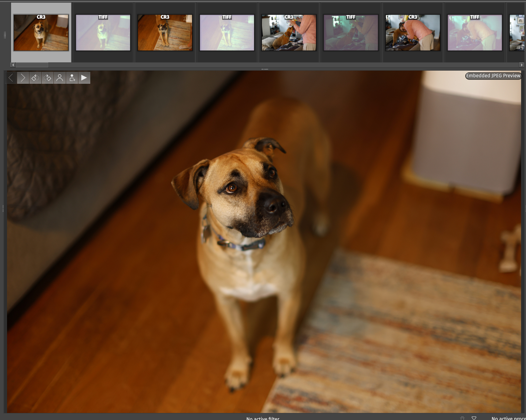Click the 'No active filter' status text
The image size is (526, 420).
click(263, 418)
